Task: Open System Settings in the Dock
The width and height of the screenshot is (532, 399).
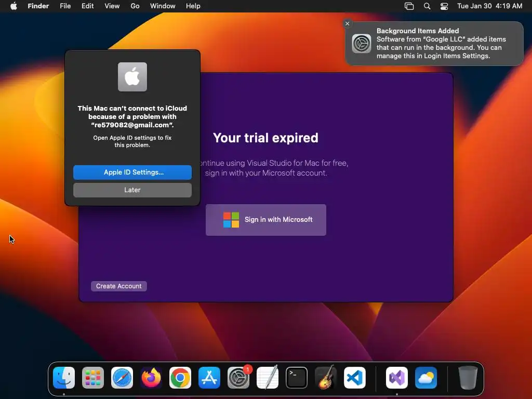Action: pyautogui.click(x=238, y=378)
